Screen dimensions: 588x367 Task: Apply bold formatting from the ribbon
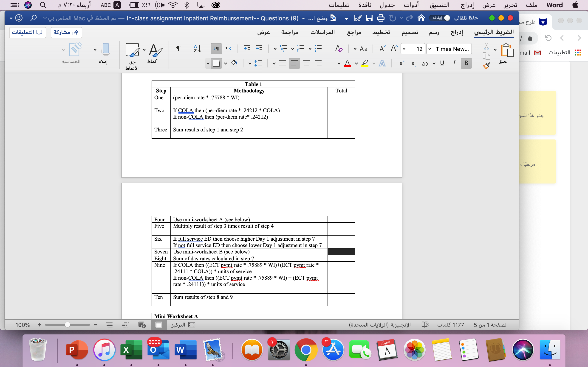[x=466, y=63]
